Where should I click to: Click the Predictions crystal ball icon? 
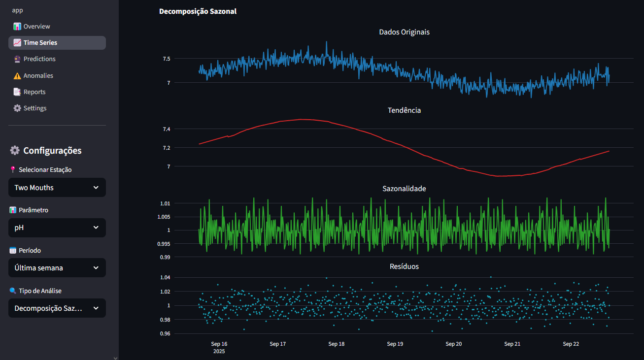pyautogui.click(x=17, y=59)
